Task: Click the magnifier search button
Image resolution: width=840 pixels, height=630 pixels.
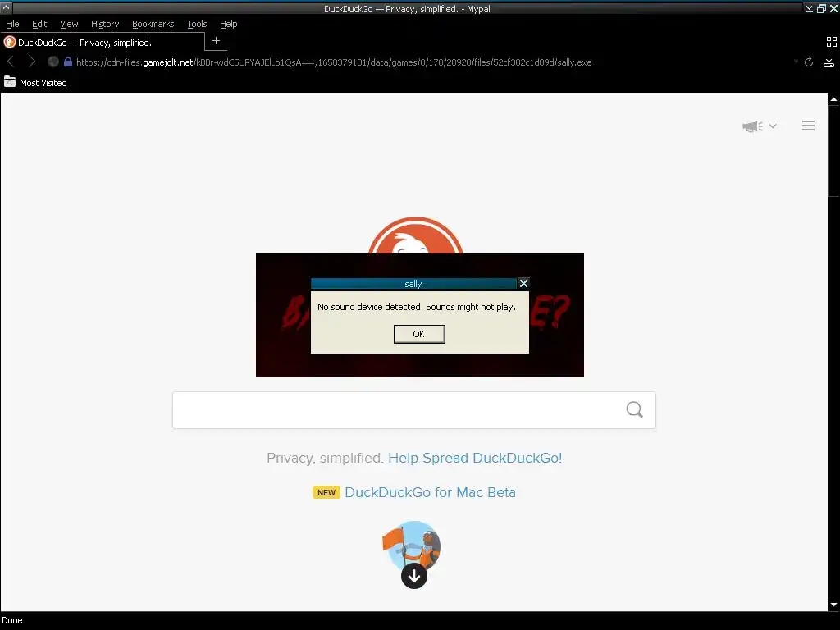Action: pyautogui.click(x=634, y=410)
